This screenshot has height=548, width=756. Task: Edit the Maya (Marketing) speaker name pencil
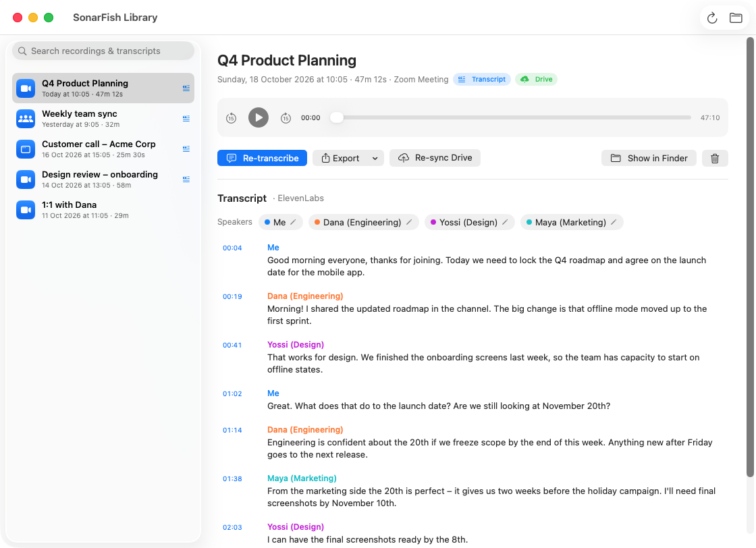614,222
